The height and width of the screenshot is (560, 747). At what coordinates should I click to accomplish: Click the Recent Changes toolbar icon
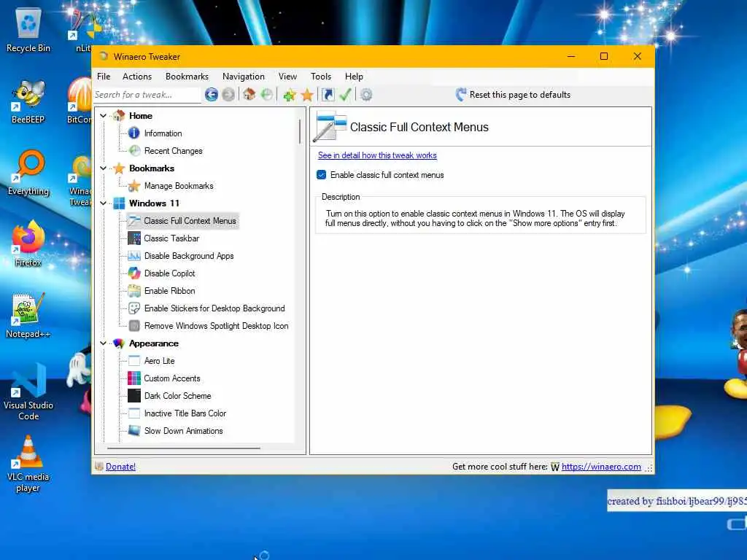coord(267,94)
